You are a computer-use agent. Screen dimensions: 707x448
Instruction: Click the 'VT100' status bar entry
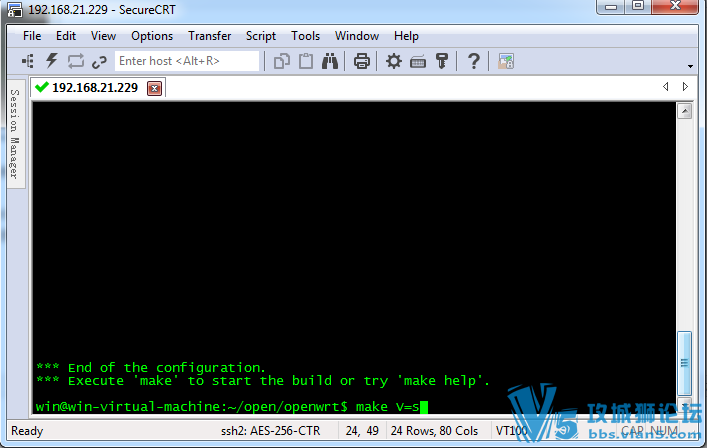tap(511, 431)
